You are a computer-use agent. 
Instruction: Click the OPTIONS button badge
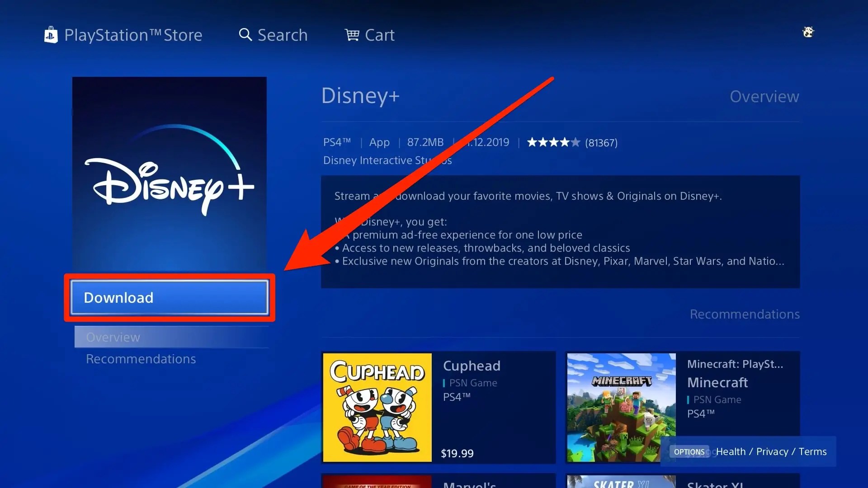(689, 451)
